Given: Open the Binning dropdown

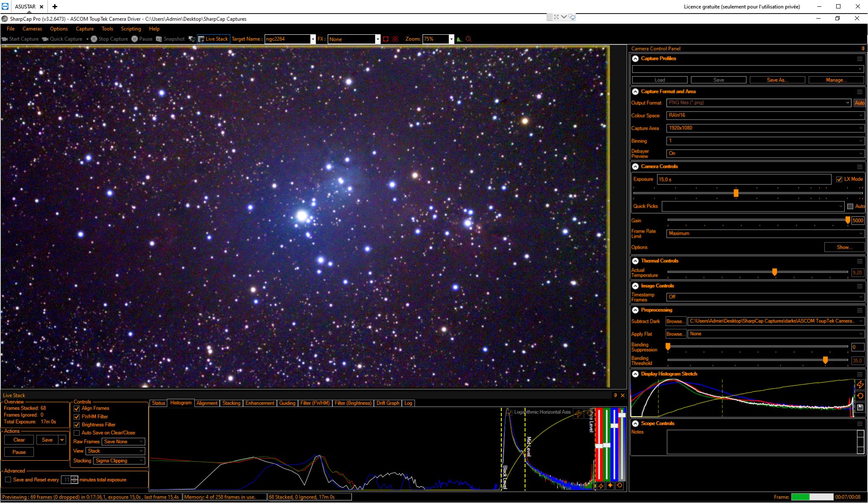Looking at the screenshot, I should [x=765, y=141].
